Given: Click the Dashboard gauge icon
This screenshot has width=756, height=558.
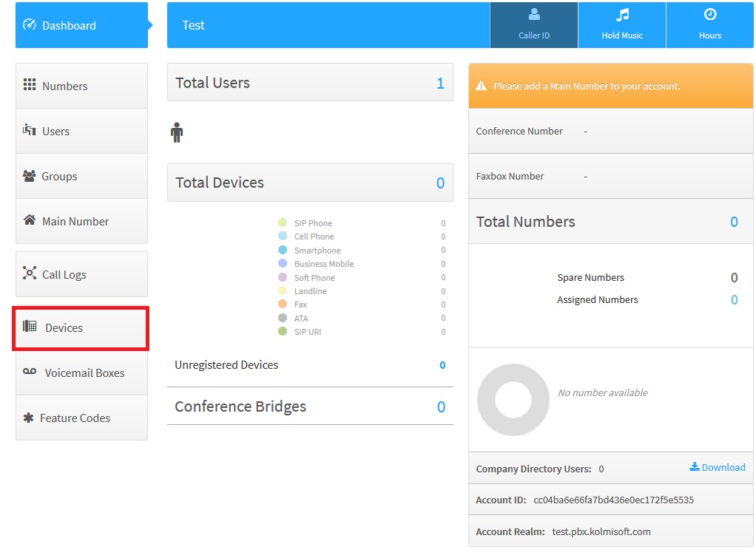Looking at the screenshot, I should (30, 25).
